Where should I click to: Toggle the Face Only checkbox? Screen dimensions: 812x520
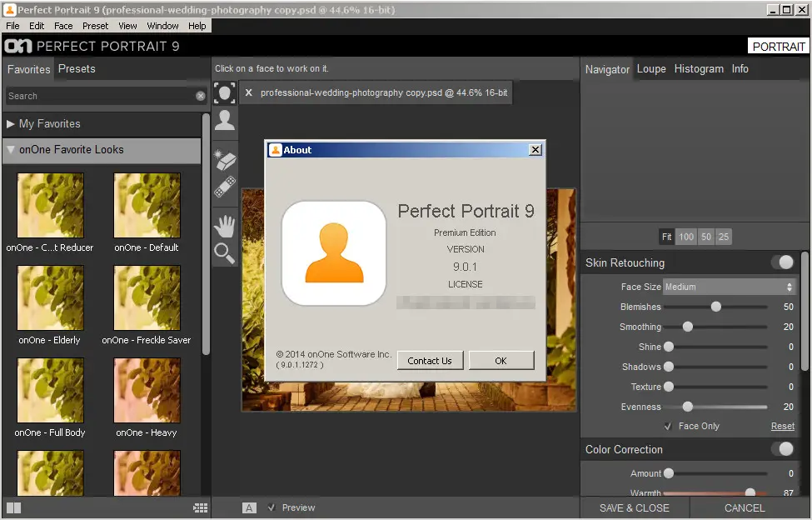click(x=668, y=427)
